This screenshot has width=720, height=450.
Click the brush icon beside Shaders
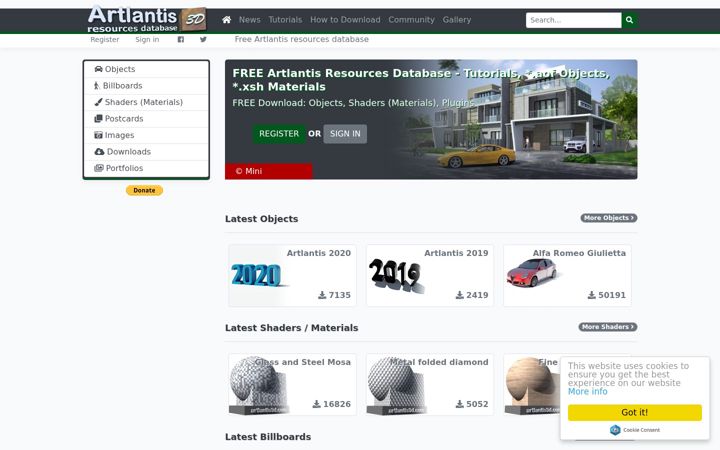tap(98, 102)
